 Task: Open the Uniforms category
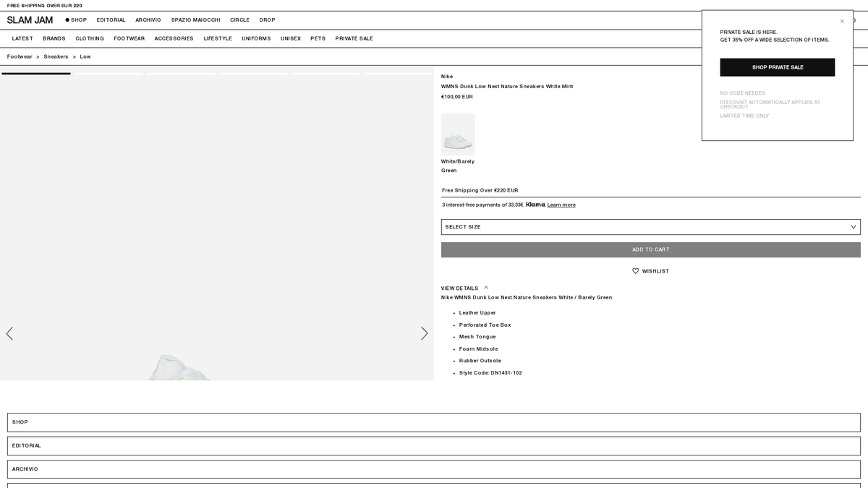click(256, 38)
